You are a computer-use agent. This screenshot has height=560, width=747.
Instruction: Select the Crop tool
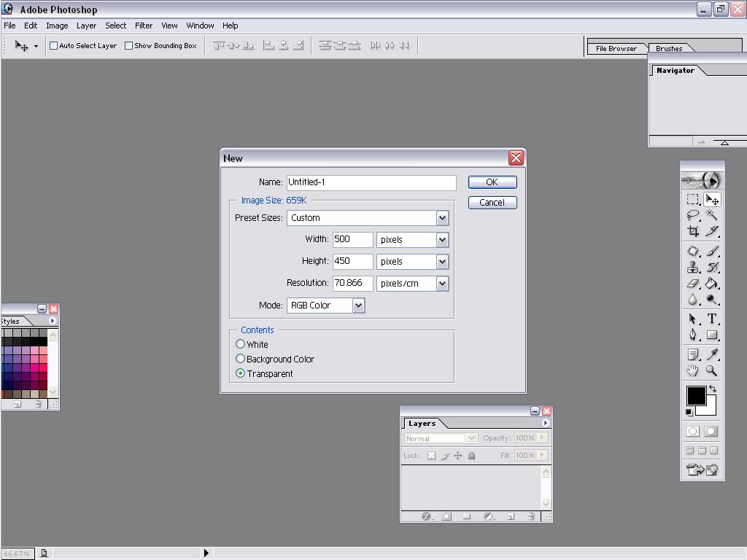tap(693, 231)
